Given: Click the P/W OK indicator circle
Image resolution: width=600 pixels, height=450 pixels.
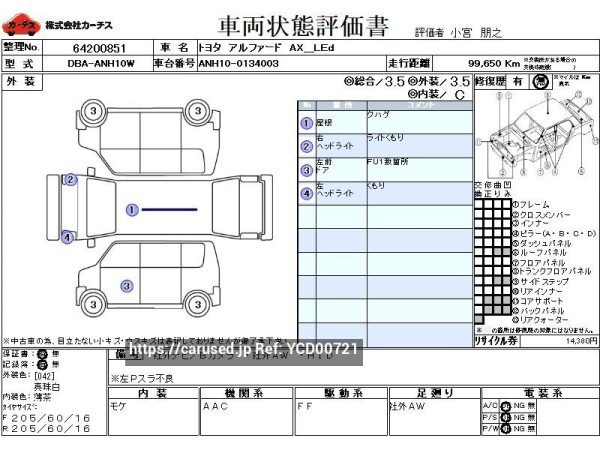Looking at the screenshot, I should (505, 428).
